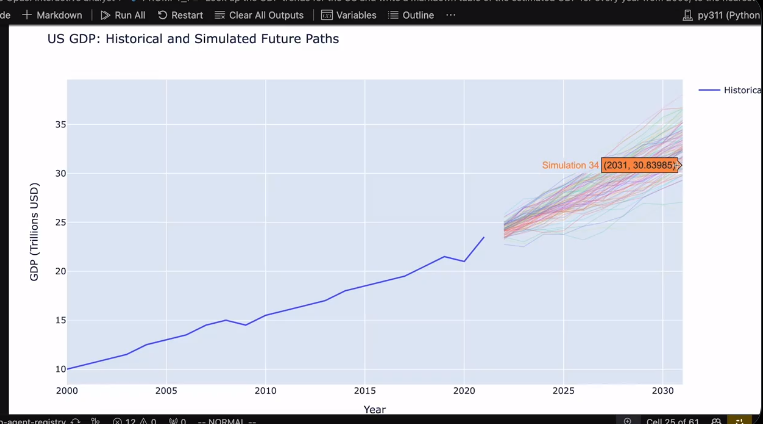Image resolution: width=763 pixels, height=424 pixels.
Task: Click the 2020 x-axis tick label
Action: click(464, 390)
